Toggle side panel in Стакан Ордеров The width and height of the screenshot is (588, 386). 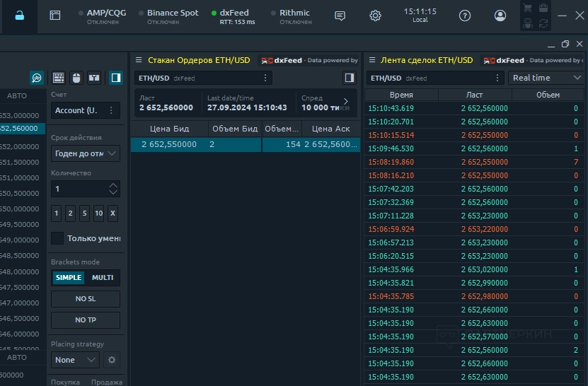[349, 78]
